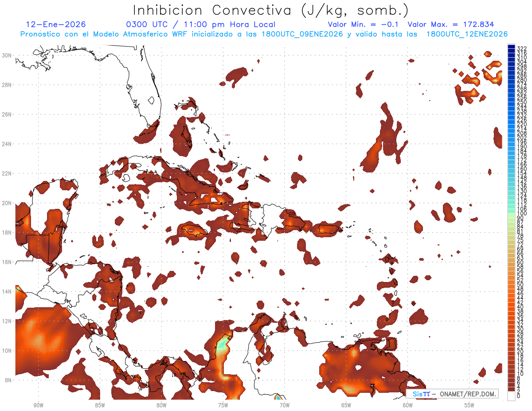
Task: Click the "85W" longitude label
Action: coord(100,405)
